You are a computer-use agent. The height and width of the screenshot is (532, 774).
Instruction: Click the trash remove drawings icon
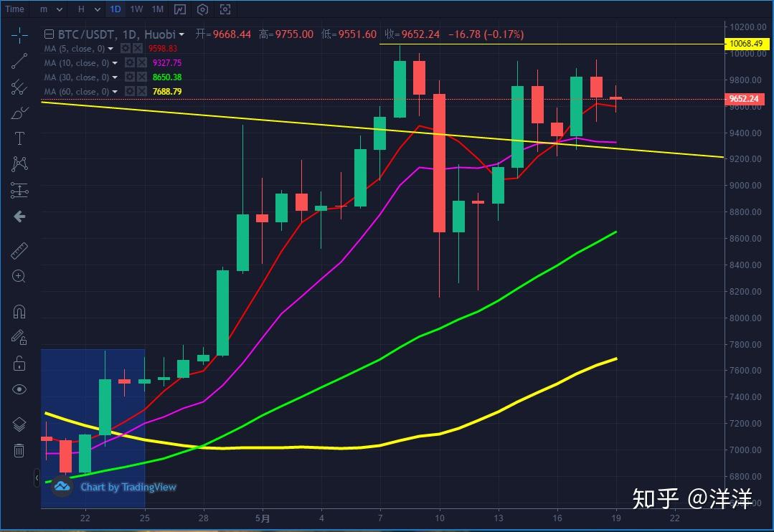point(19,450)
